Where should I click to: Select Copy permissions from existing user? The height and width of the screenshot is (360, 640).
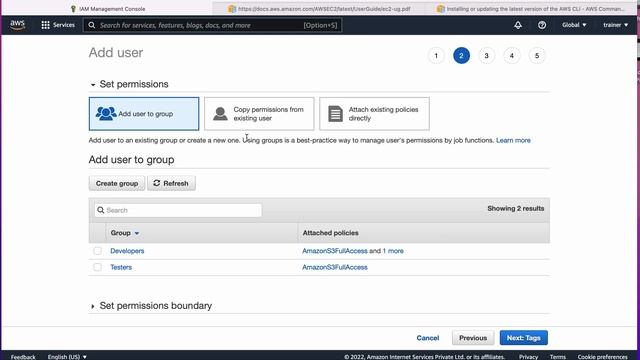click(x=259, y=114)
